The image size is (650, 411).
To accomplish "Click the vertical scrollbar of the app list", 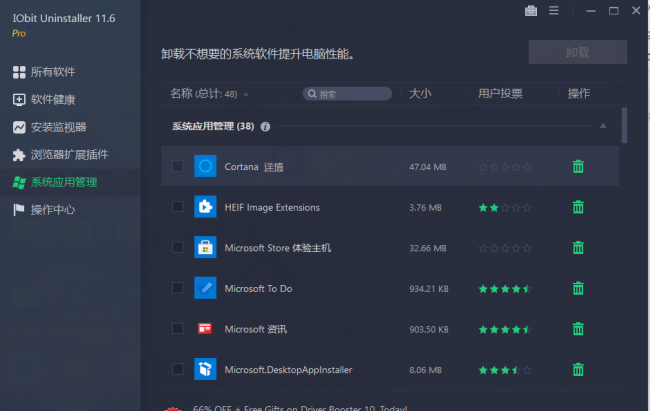I will pos(624,125).
